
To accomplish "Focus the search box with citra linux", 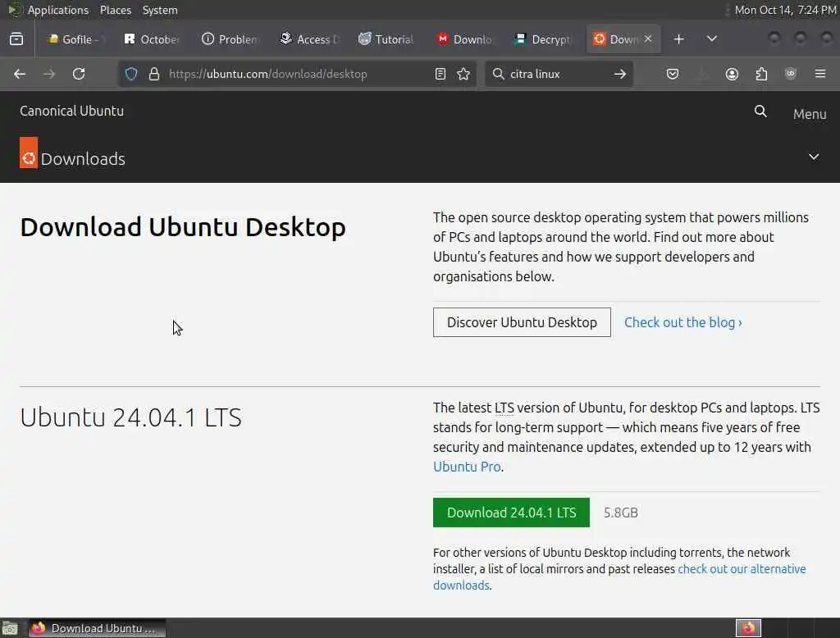I will pyautogui.click(x=557, y=74).
